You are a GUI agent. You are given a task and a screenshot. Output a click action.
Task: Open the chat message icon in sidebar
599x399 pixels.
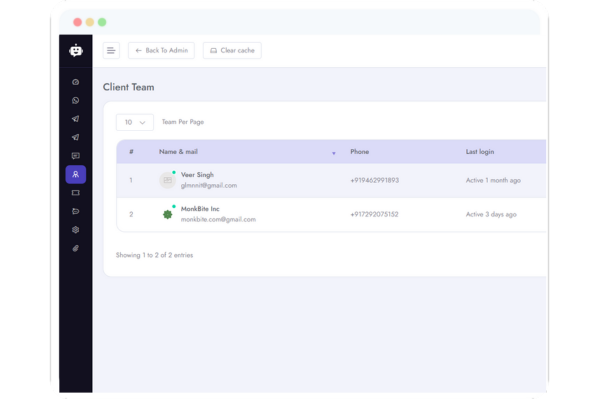coord(76,156)
